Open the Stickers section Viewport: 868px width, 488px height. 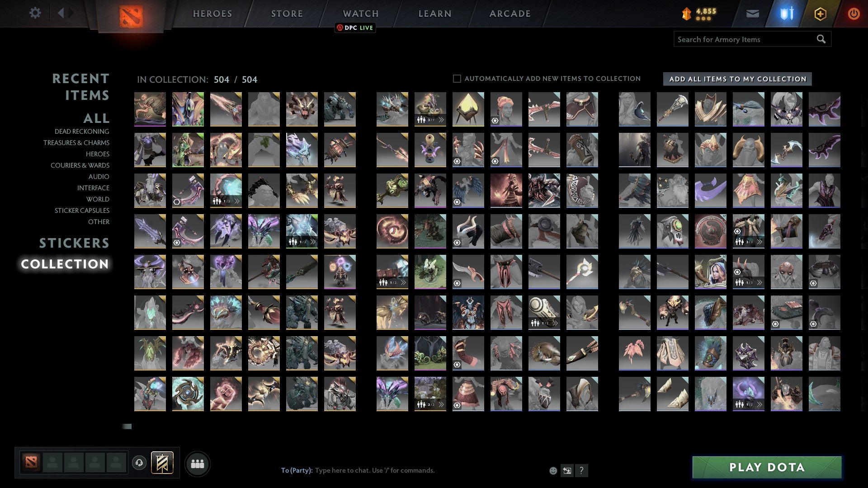tap(74, 243)
